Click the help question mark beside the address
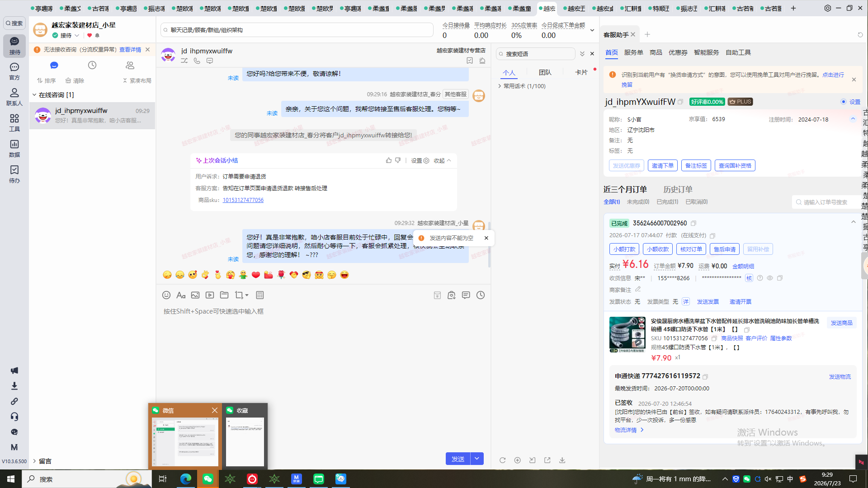The width and height of the screenshot is (868, 488). [760, 278]
